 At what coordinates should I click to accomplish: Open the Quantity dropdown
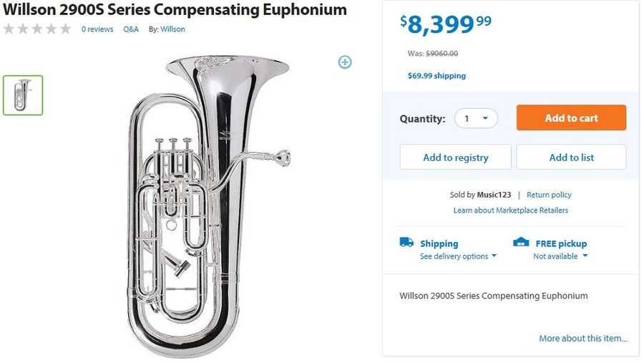pos(476,118)
